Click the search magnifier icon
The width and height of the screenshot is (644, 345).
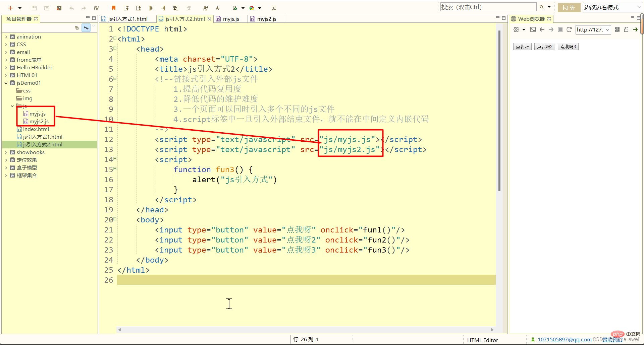pos(541,7)
